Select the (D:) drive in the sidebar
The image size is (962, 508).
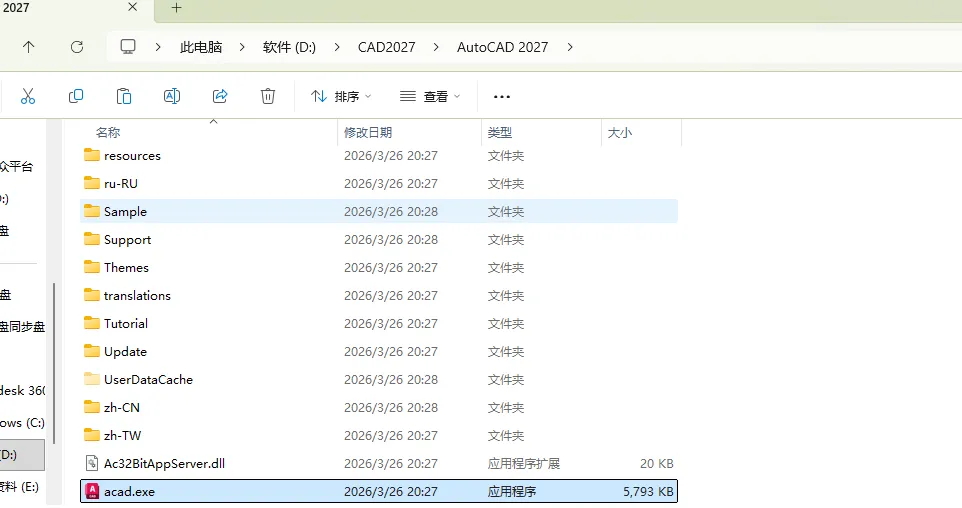click(22, 455)
